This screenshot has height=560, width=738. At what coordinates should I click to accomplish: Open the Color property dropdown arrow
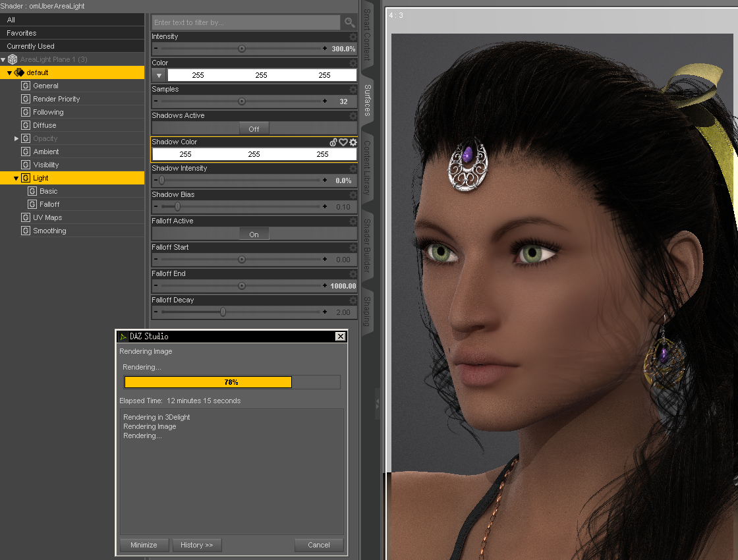[159, 75]
